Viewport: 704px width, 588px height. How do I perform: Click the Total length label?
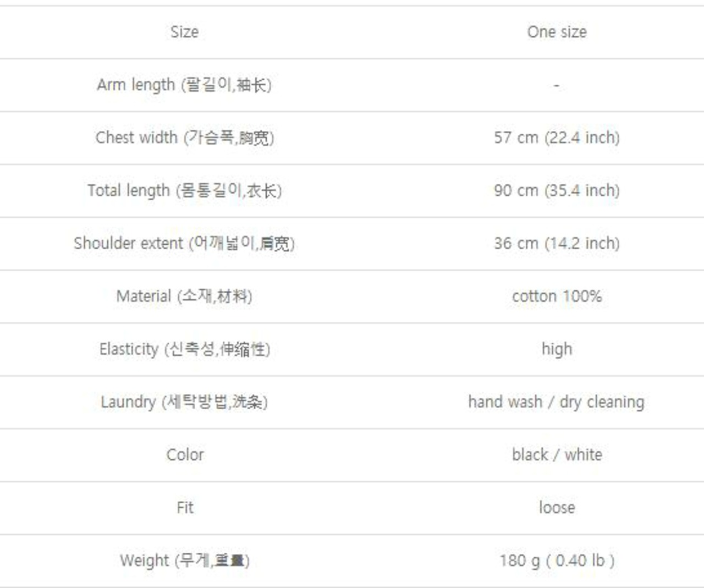[184, 190]
